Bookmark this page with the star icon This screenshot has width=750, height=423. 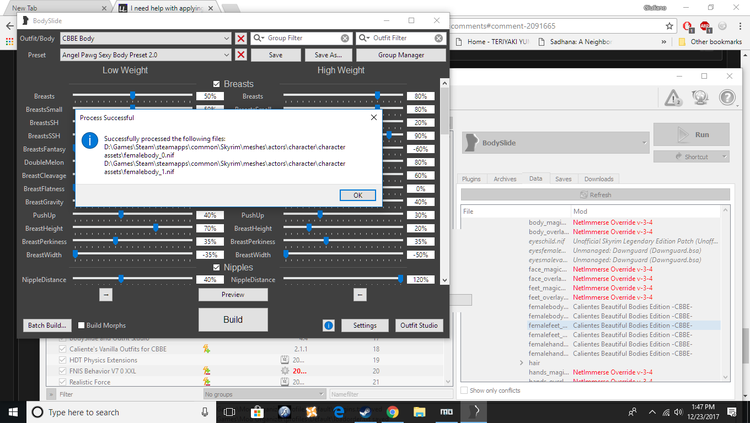pos(669,26)
